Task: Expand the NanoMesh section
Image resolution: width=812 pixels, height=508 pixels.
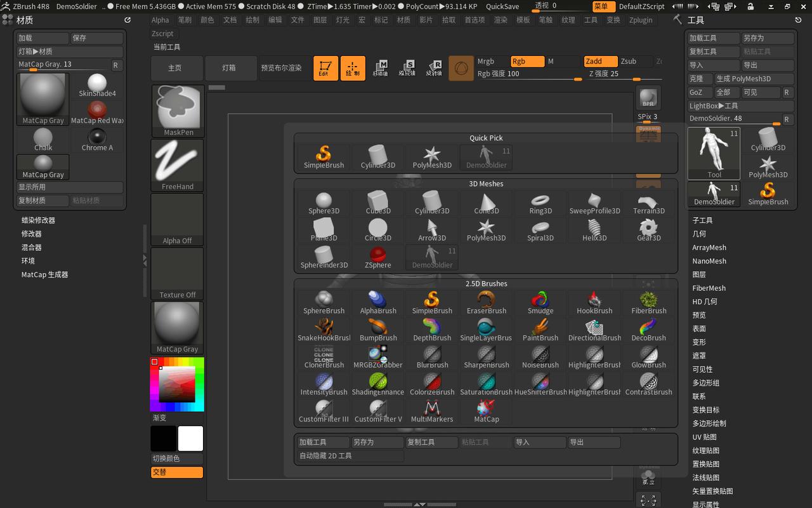Action: click(709, 261)
